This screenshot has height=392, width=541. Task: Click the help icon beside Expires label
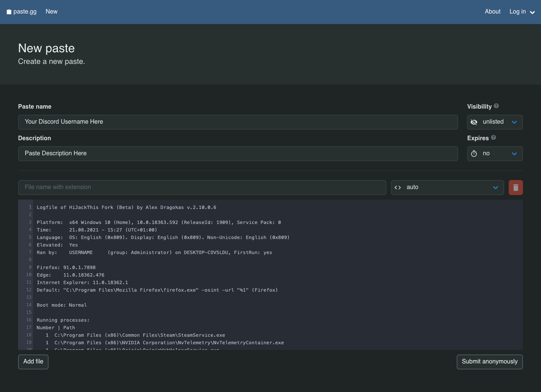493,138
